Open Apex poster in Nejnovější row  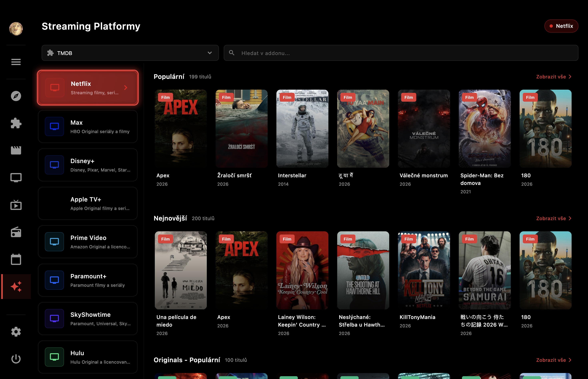point(241,270)
